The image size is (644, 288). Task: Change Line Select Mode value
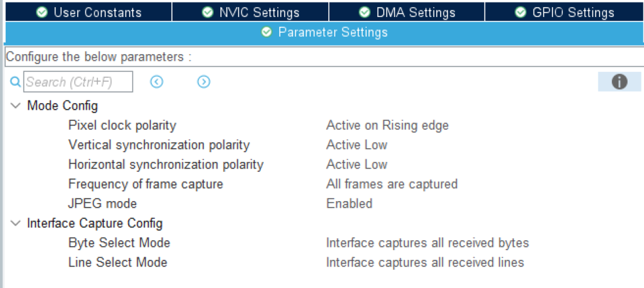(x=425, y=263)
